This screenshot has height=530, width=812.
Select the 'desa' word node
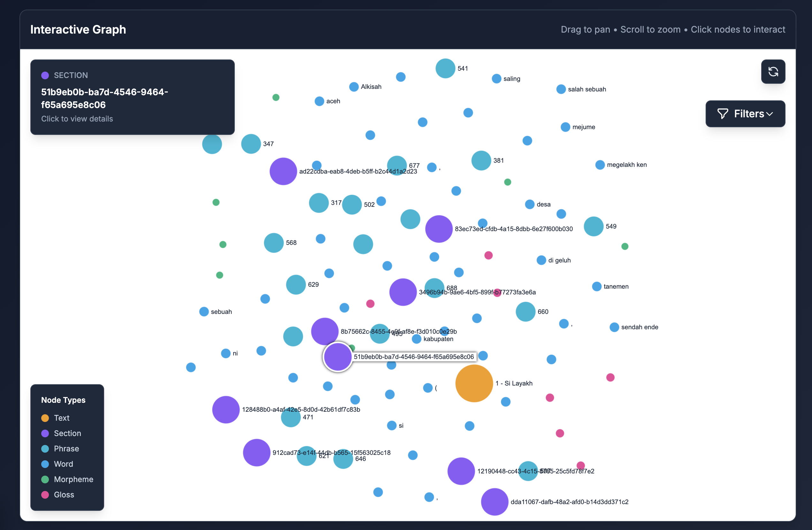coord(530,204)
